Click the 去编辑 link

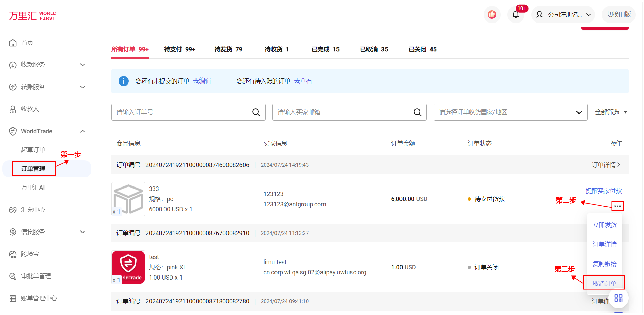pyautogui.click(x=202, y=81)
